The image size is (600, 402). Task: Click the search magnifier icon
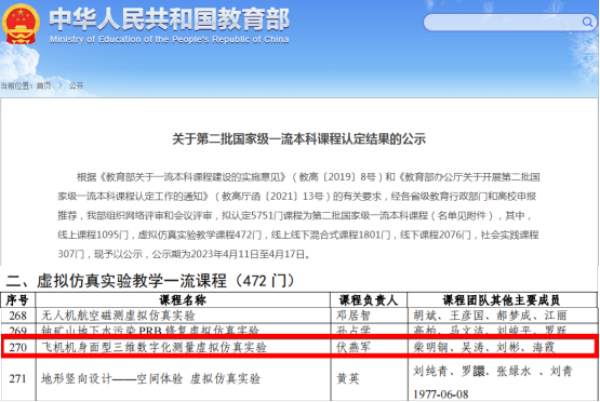point(587,22)
